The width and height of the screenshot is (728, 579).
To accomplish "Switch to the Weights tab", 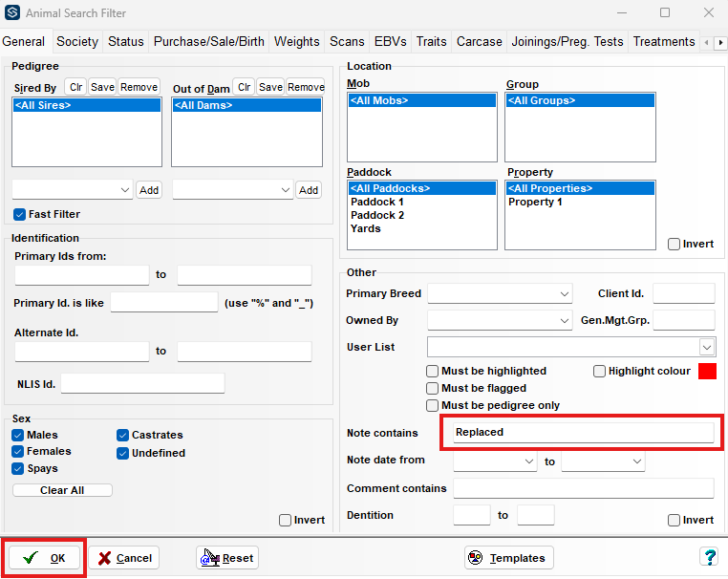I will tap(296, 41).
